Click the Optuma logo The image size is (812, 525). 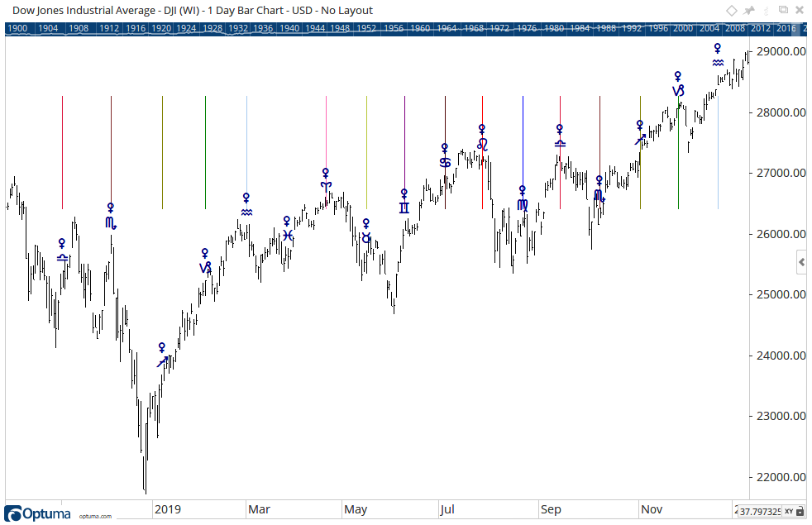37,513
